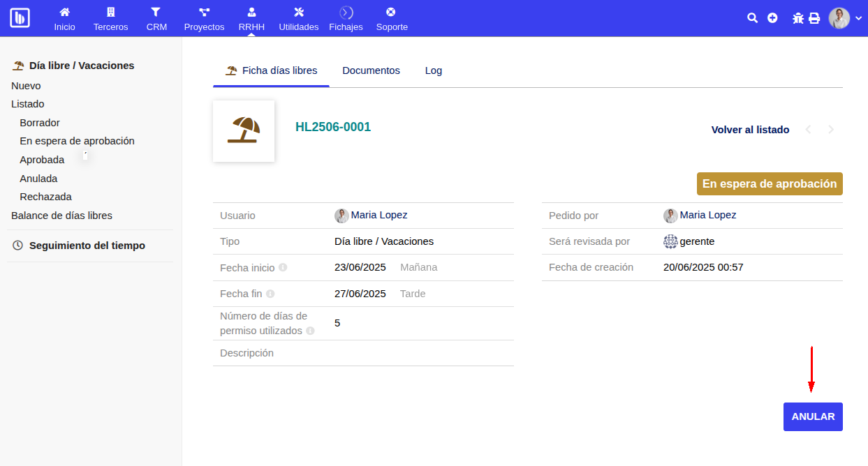
Task: Open the Soporte lifebuoy icon
Action: click(x=391, y=13)
